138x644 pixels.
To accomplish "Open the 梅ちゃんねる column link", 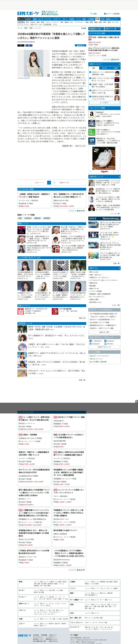I will point(94,272).
